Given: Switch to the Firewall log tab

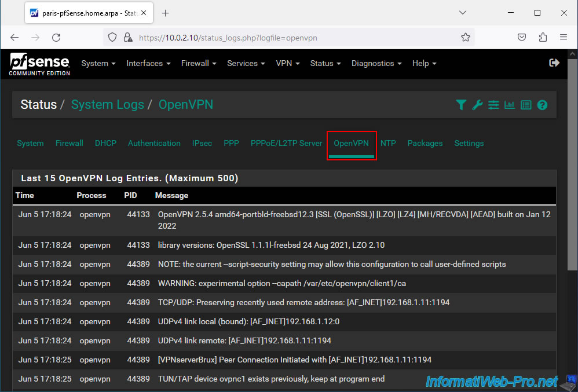Looking at the screenshot, I should pyautogui.click(x=69, y=144).
